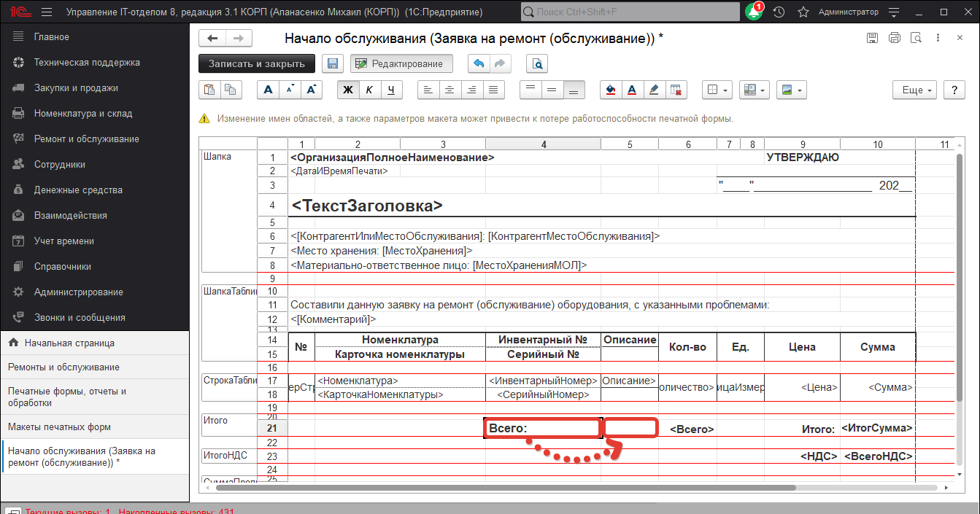Toggle italic К formatting
Screen dimensions: 980x514
pyautogui.click(x=370, y=90)
